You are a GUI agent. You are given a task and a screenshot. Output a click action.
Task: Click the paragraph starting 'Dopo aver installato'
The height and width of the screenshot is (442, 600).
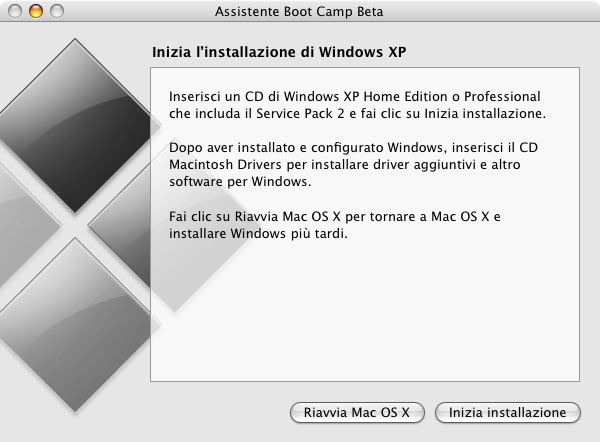(354, 164)
